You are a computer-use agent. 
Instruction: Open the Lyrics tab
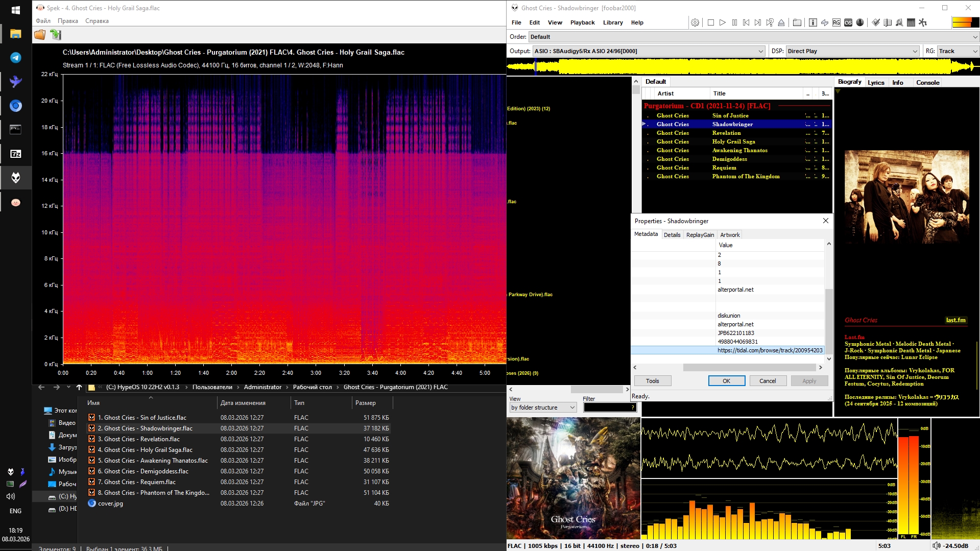(876, 82)
